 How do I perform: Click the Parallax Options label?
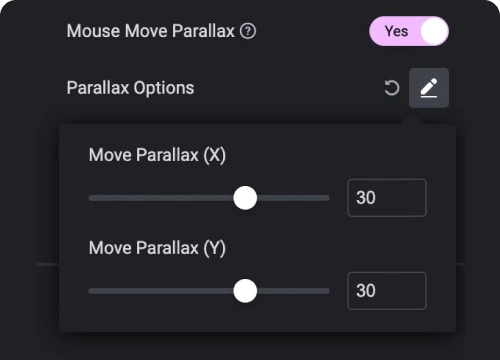[130, 88]
